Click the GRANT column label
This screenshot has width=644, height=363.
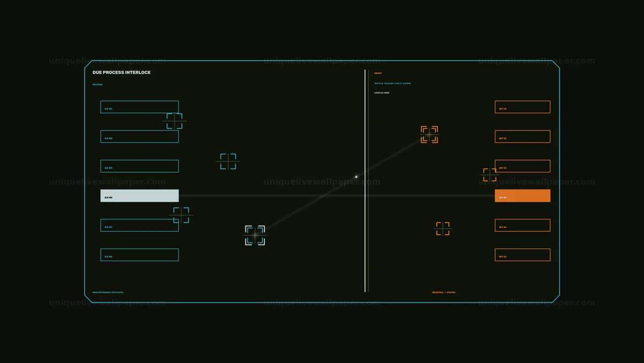(x=378, y=73)
